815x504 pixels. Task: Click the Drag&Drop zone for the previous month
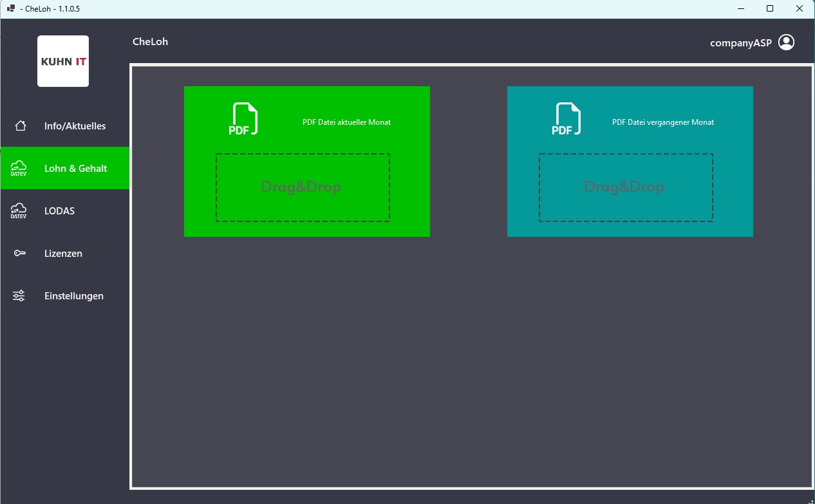(x=626, y=187)
